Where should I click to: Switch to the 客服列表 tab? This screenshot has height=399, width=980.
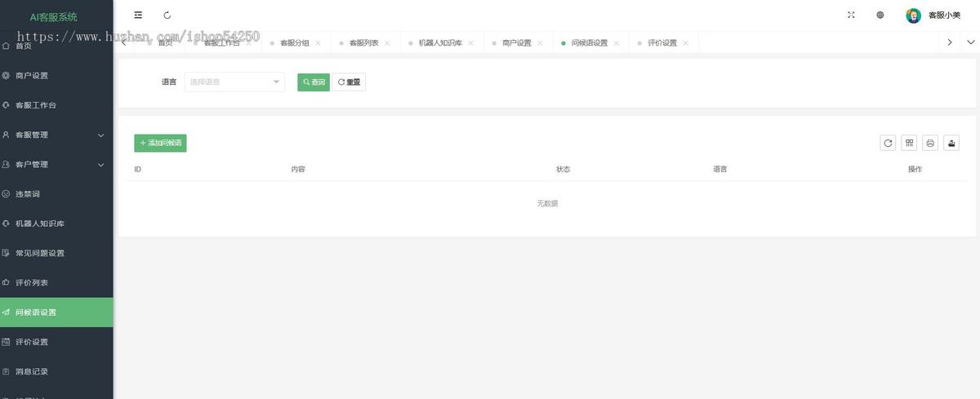point(363,43)
